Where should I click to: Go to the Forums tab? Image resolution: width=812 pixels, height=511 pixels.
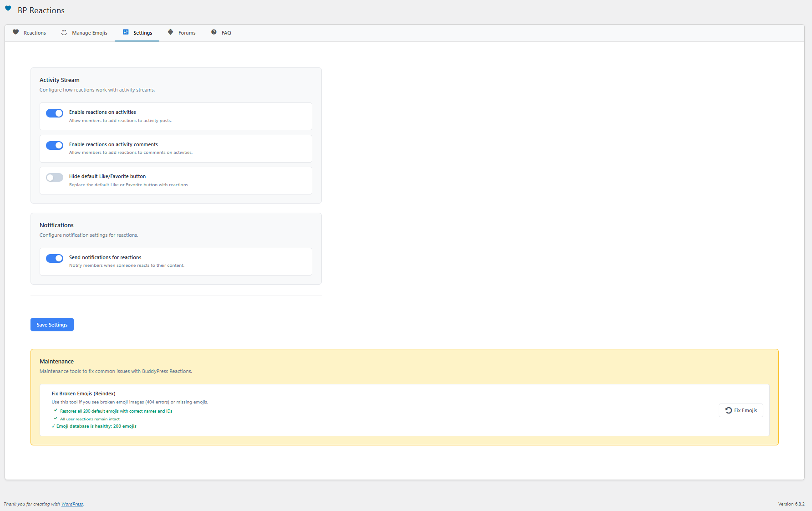tap(182, 33)
